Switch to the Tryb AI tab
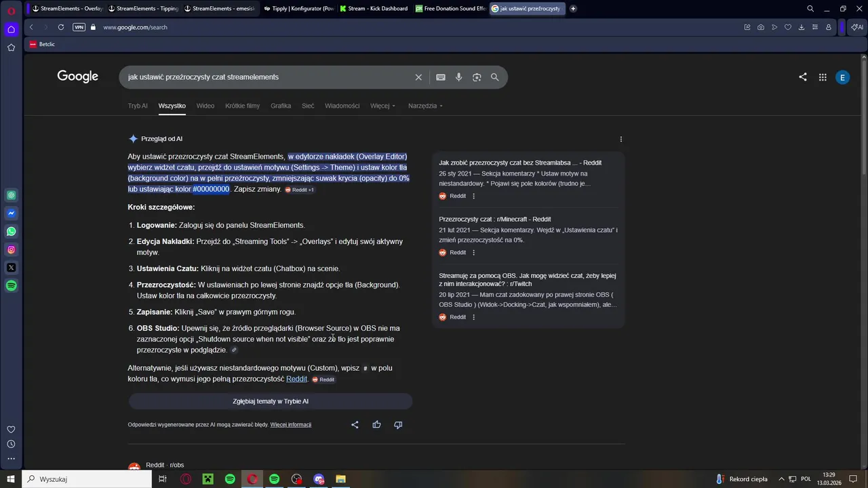868x488 pixels. (138, 106)
